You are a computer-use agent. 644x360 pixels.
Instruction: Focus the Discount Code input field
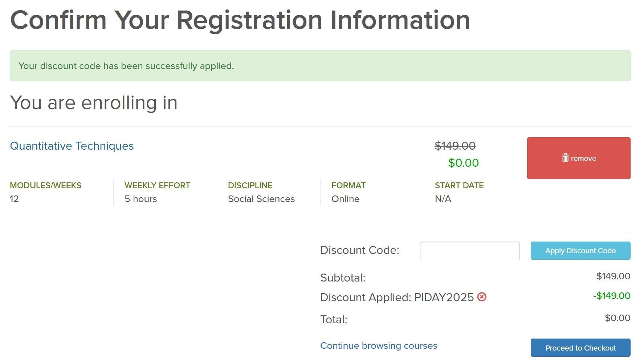pos(469,251)
